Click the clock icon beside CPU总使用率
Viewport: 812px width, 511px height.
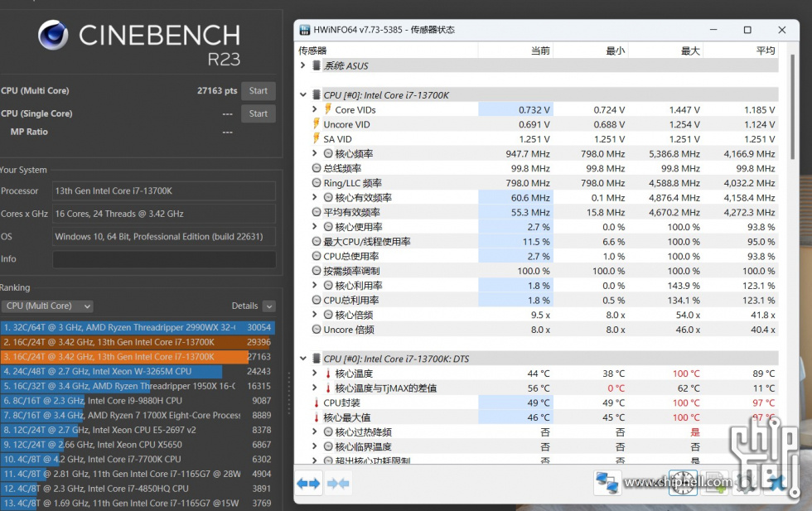tap(317, 256)
